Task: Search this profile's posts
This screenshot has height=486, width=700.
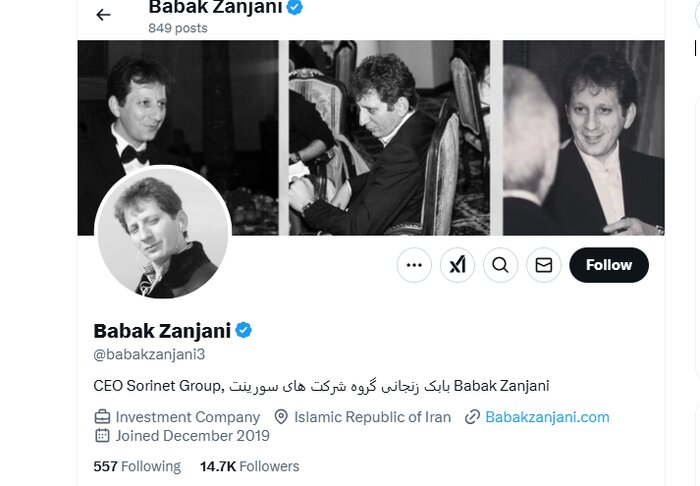Action: pos(501,265)
